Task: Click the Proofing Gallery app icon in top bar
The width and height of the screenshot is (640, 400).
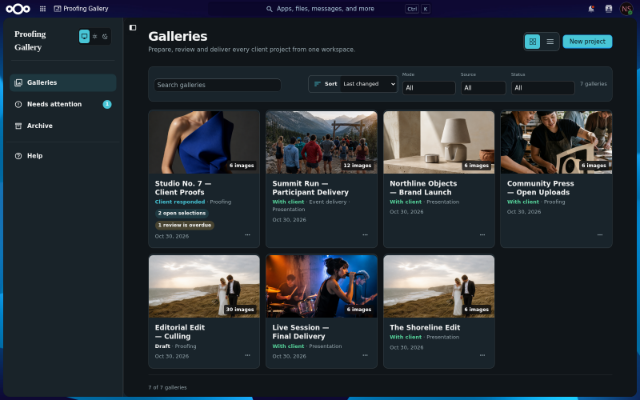Action: 58,9
